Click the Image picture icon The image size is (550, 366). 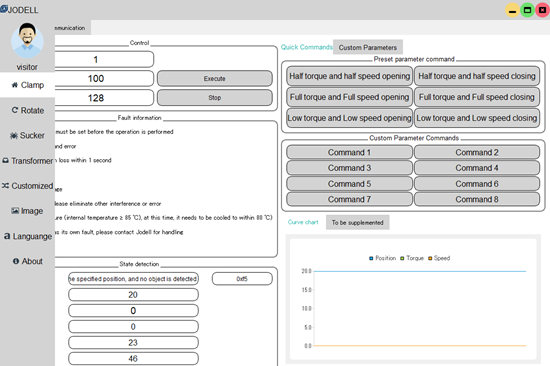click(15, 211)
